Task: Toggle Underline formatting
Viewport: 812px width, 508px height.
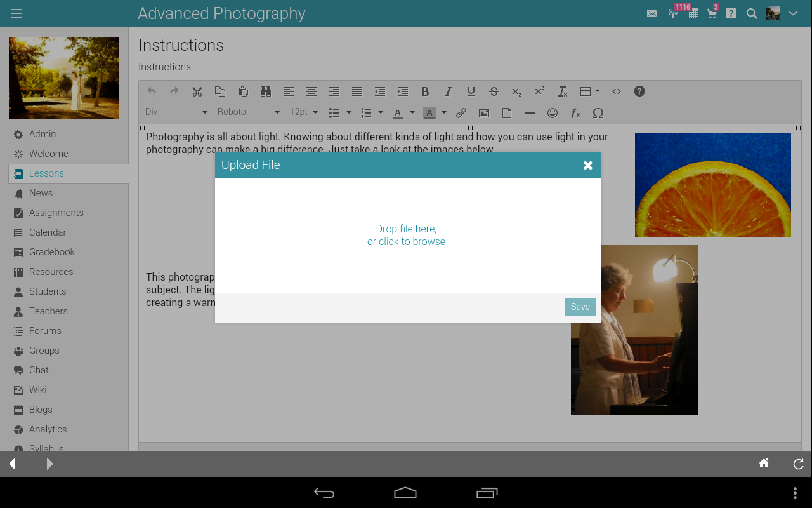Action: [471, 91]
